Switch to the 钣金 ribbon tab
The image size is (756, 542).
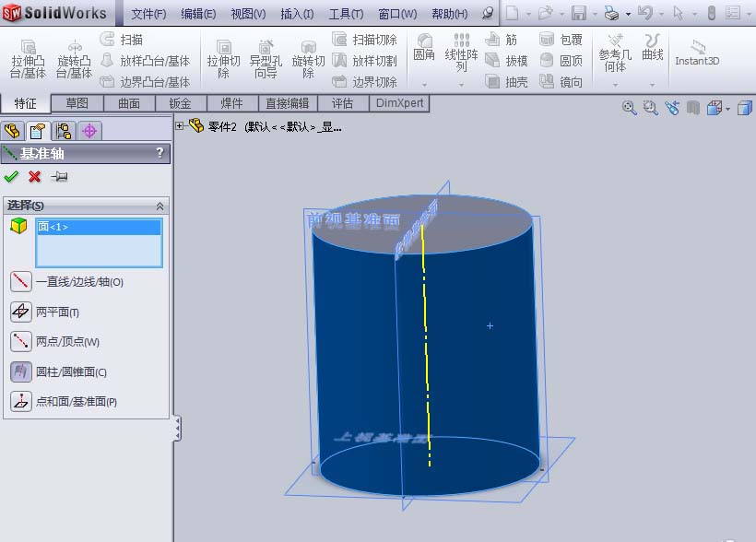[x=181, y=103]
